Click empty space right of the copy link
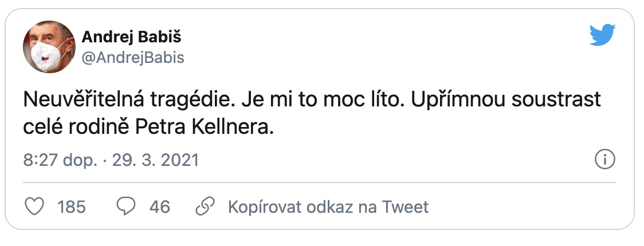Screen dimensions: 644x246 (x=516, y=207)
